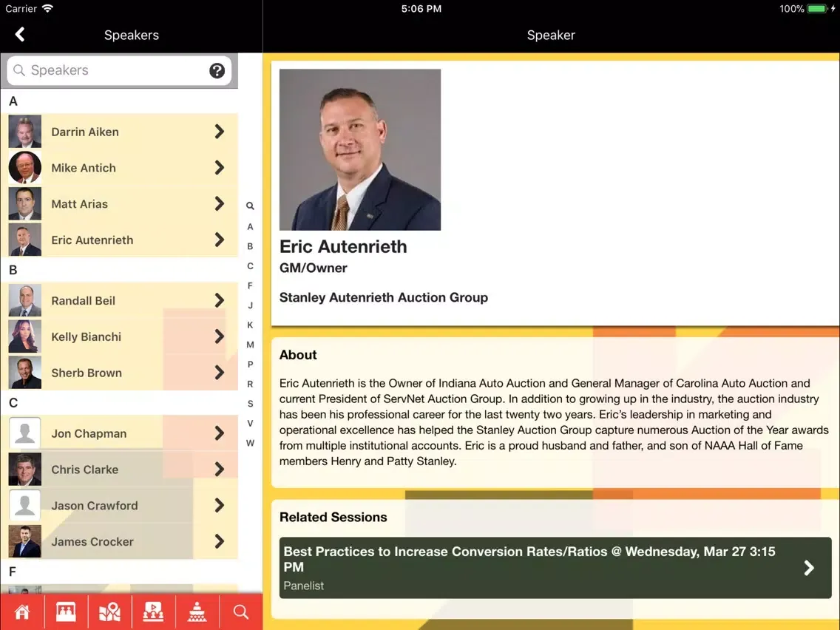Open Best Practices to Increase Conversion session
This screenshot has height=630, width=840.
[555, 568]
